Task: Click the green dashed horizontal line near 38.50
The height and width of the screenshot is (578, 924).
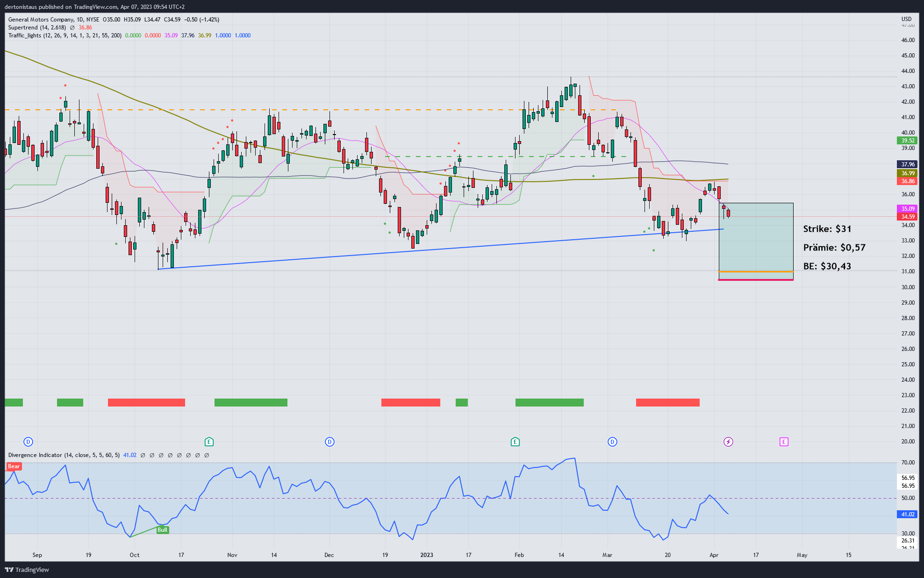Action: [x=505, y=157]
